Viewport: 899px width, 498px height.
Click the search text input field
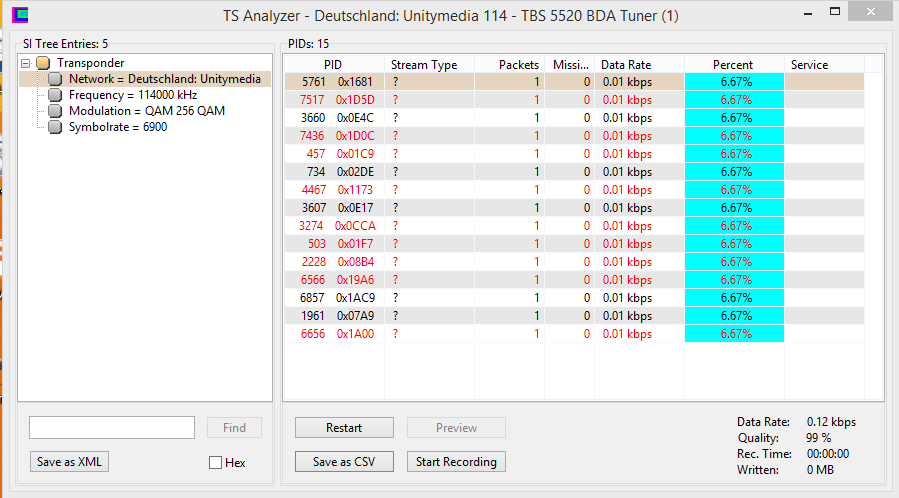(x=112, y=428)
